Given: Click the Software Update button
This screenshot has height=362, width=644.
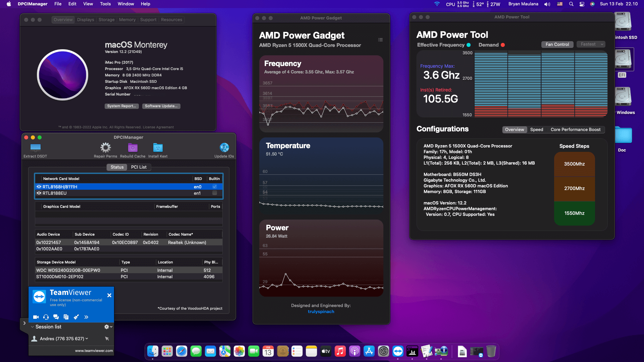Looking at the screenshot, I should [161, 106].
